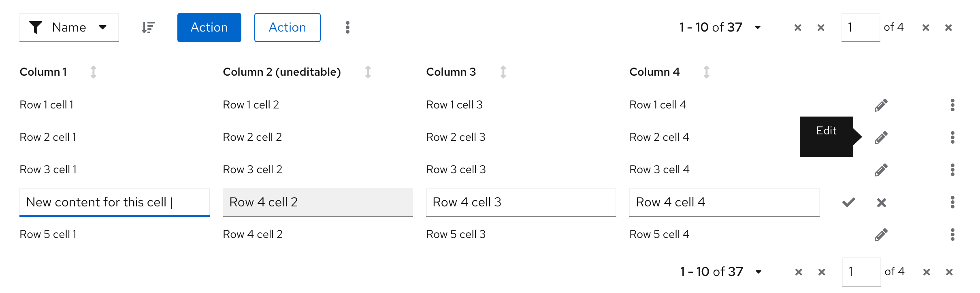Sort the table by Column 1

[94, 72]
